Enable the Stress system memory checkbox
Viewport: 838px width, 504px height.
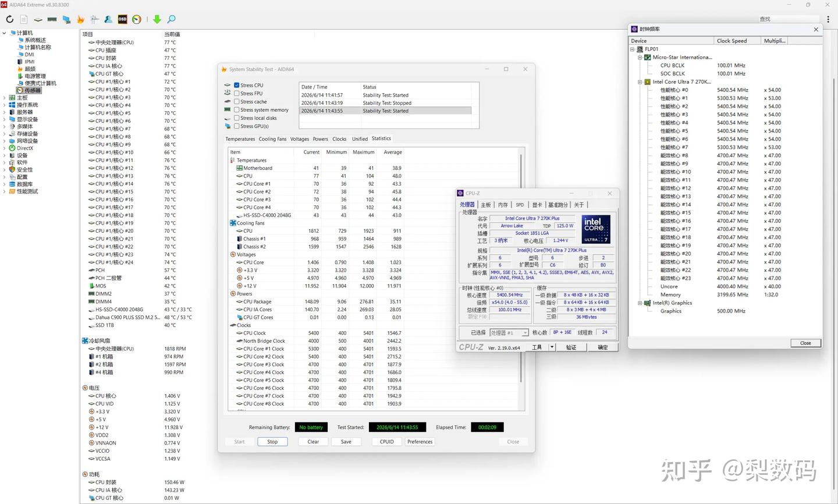pos(237,109)
